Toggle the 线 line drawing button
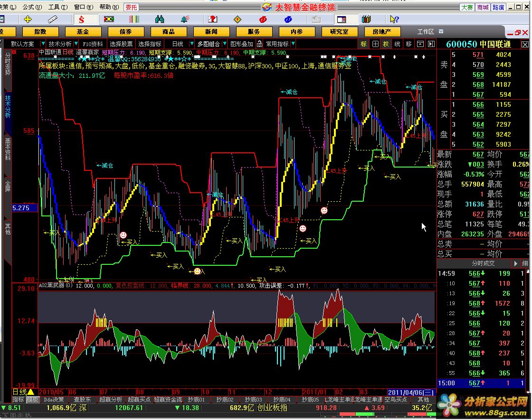 coord(397,44)
